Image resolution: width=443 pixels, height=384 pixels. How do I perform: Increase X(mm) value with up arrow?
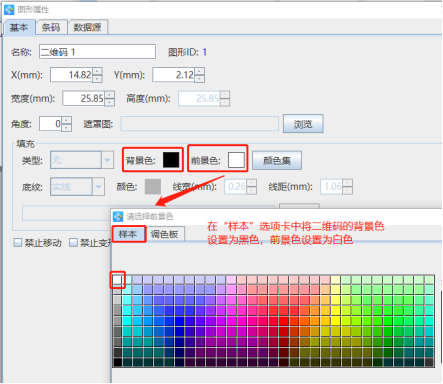[97, 71]
